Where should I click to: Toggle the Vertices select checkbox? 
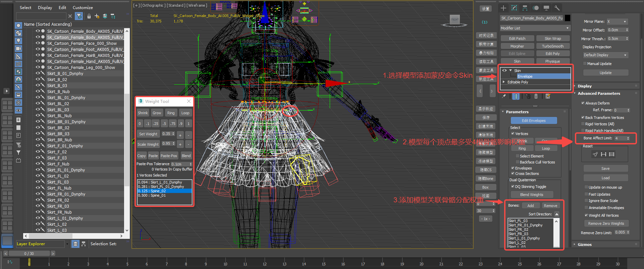[x=513, y=134]
